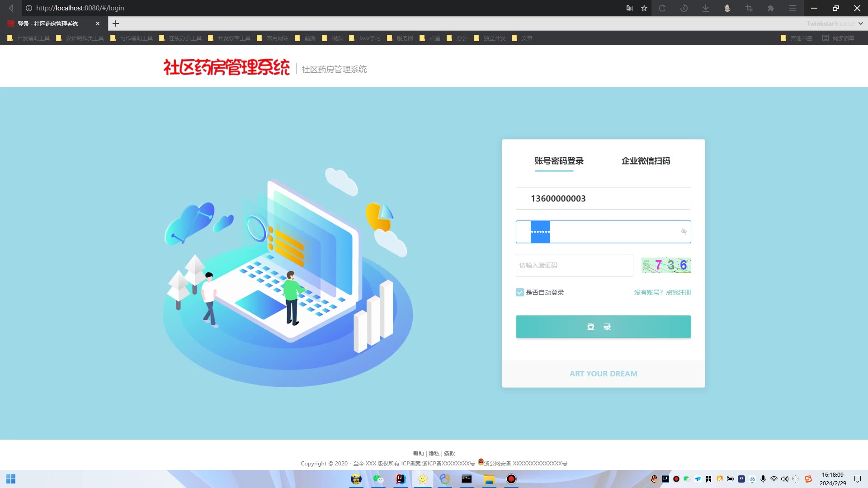
Task: Uncheck the 是否自动登录 checkbox
Action: coord(520,292)
